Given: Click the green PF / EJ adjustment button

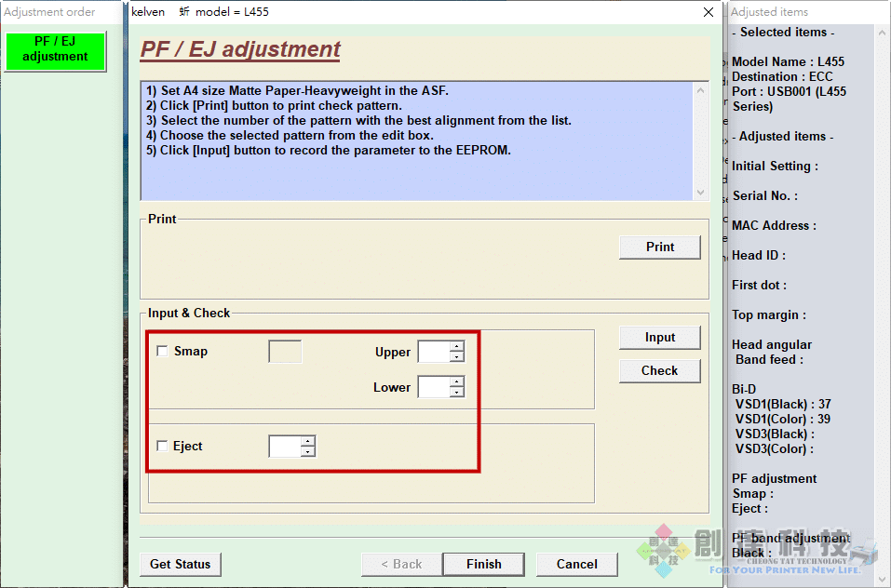Looking at the screenshot, I should [x=55, y=50].
